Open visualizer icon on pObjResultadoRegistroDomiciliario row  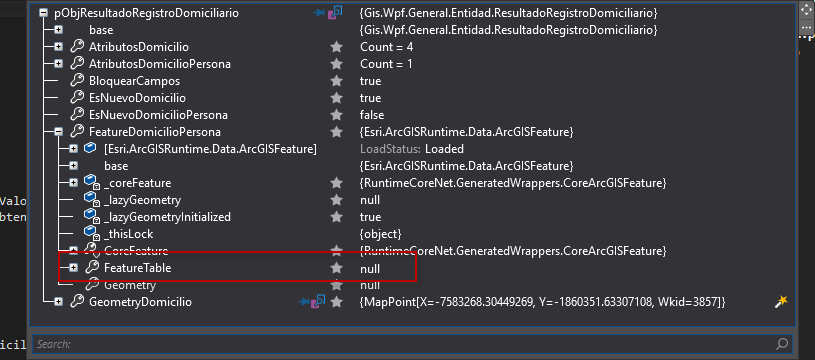[x=335, y=12]
